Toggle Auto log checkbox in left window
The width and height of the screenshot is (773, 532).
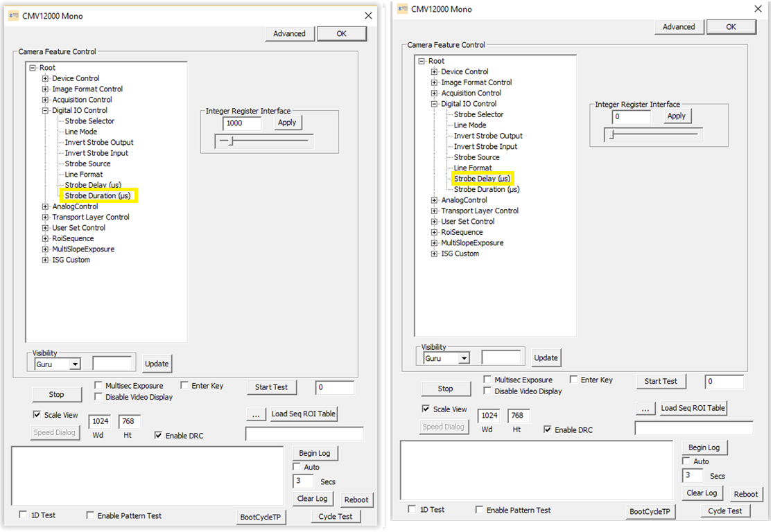(297, 466)
